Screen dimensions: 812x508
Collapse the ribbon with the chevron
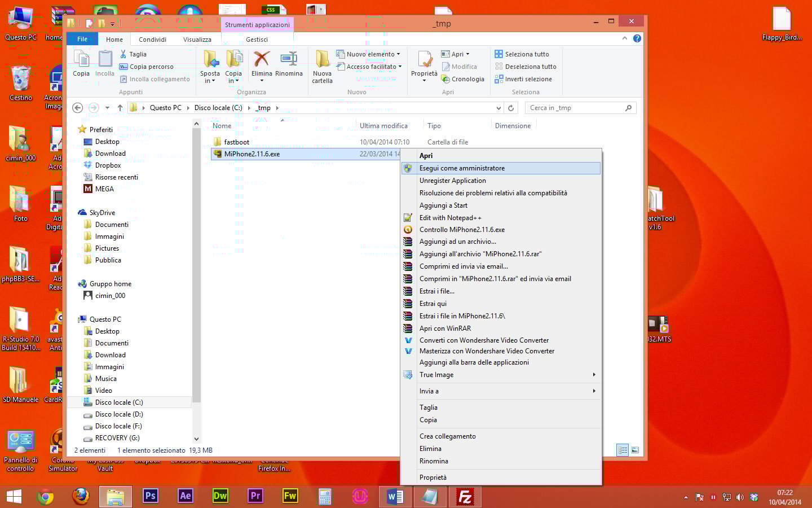(624, 38)
